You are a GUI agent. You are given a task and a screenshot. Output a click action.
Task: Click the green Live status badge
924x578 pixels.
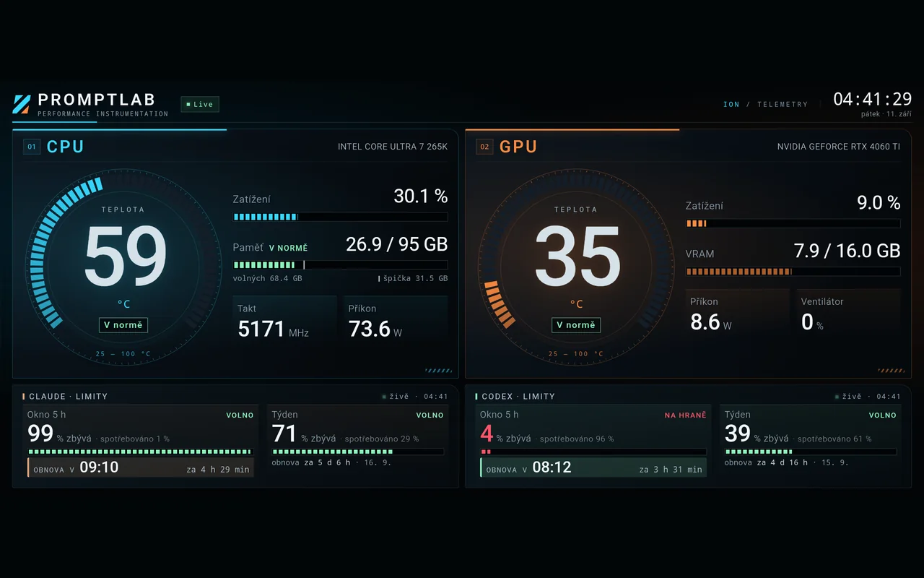(x=200, y=104)
